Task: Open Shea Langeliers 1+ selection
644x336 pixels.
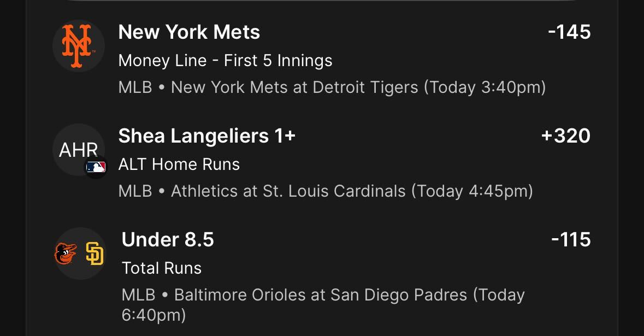Action: coord(207,136)
